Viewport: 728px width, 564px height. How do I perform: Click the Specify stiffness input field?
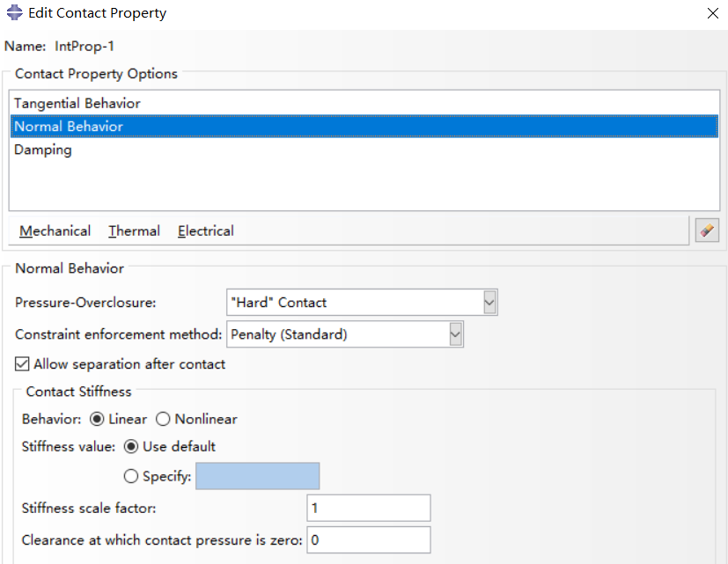pos(257,476)
